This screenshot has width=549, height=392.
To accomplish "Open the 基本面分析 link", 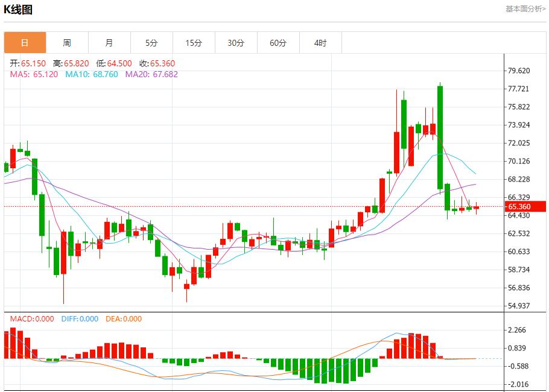I will [x=525, y=9].
